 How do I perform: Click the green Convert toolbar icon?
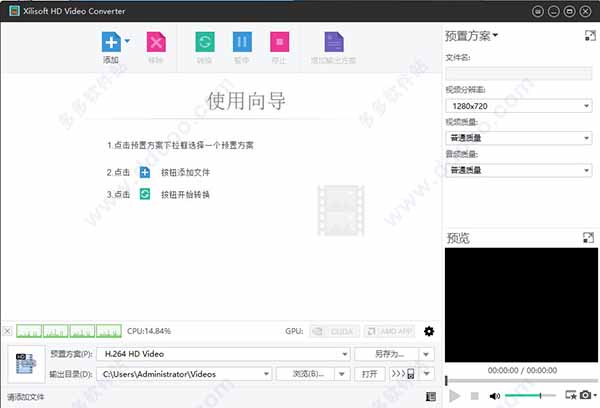tap(205, 42)
